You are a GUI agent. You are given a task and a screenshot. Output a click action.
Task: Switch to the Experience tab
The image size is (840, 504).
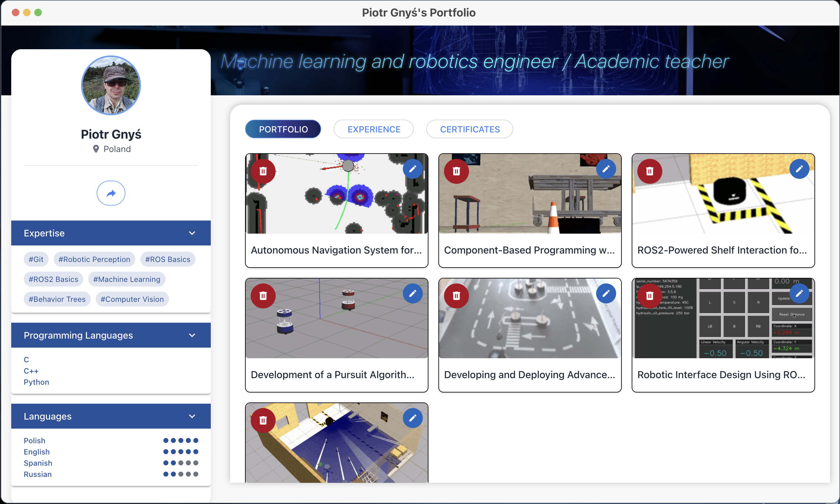374,129
